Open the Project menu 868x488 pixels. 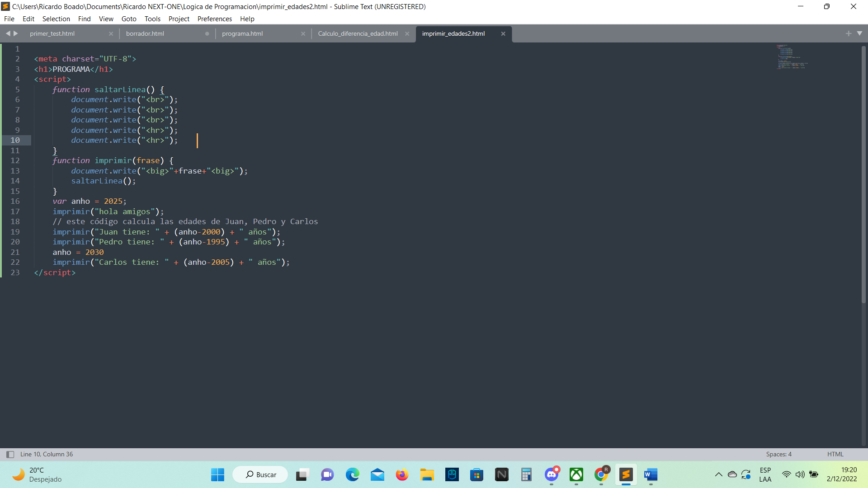click(x=179, y=19)
